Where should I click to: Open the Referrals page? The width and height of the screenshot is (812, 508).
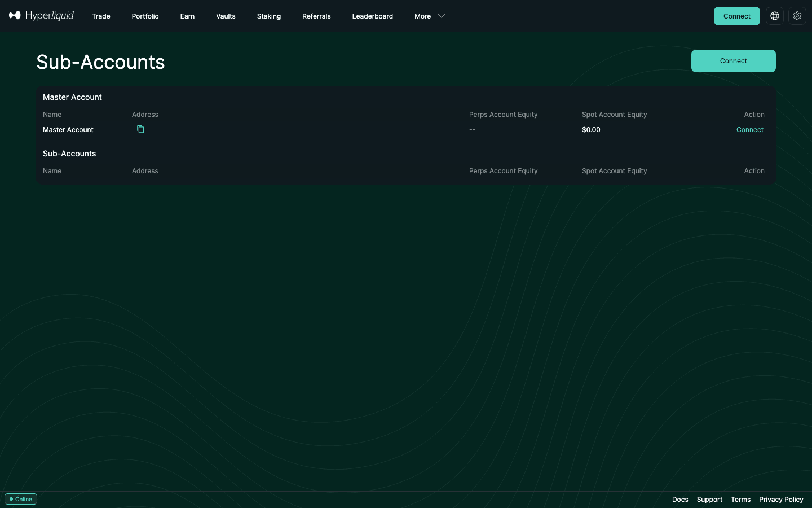click(316, 16)
